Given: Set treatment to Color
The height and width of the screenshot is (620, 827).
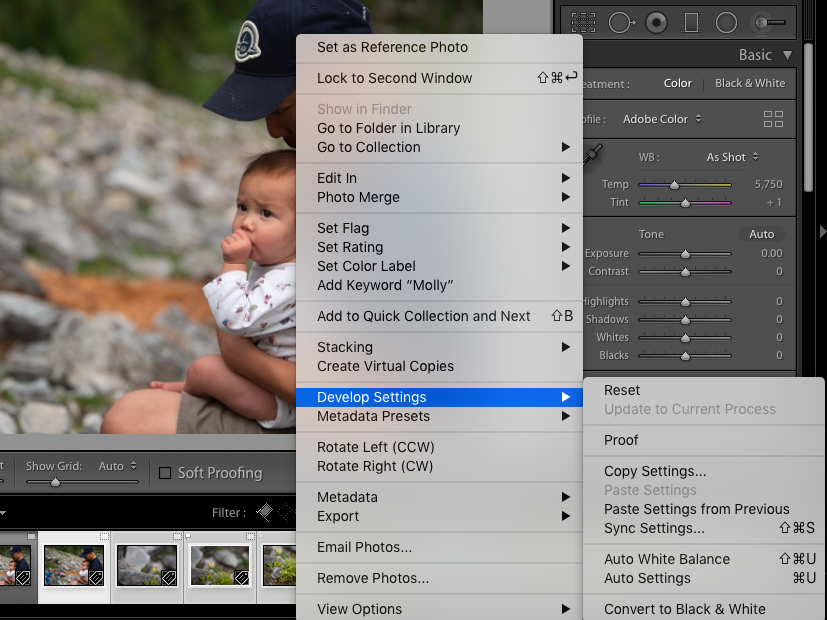Looking at the screenshot, I should [677, 83].
